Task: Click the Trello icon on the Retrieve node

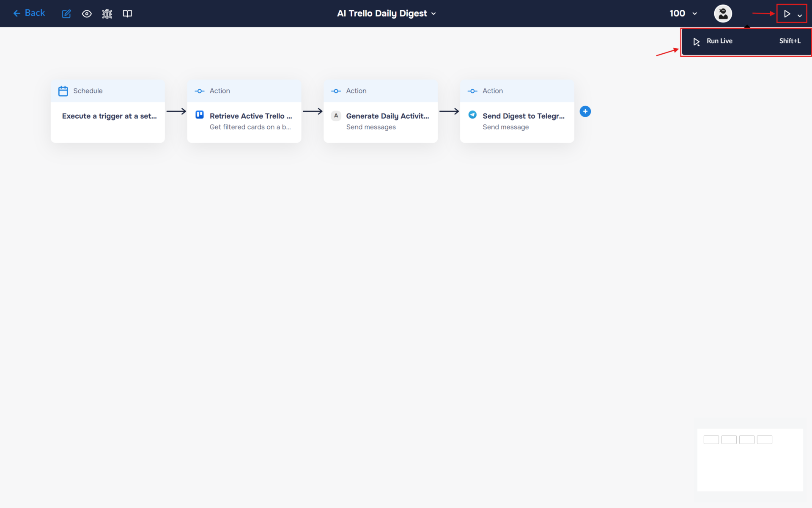Action: pyautogui.click(x=200, y=115)
